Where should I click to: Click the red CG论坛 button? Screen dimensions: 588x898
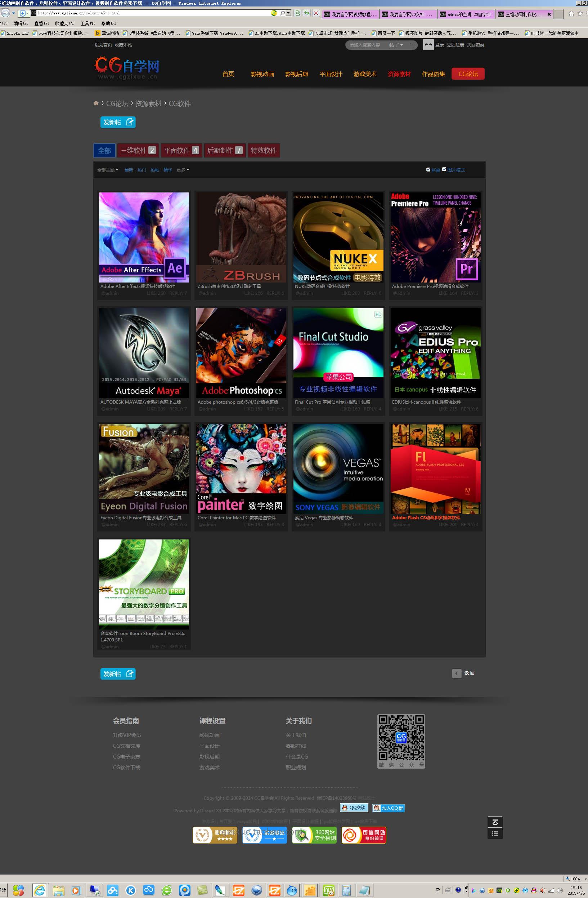[x=468, y=74]
